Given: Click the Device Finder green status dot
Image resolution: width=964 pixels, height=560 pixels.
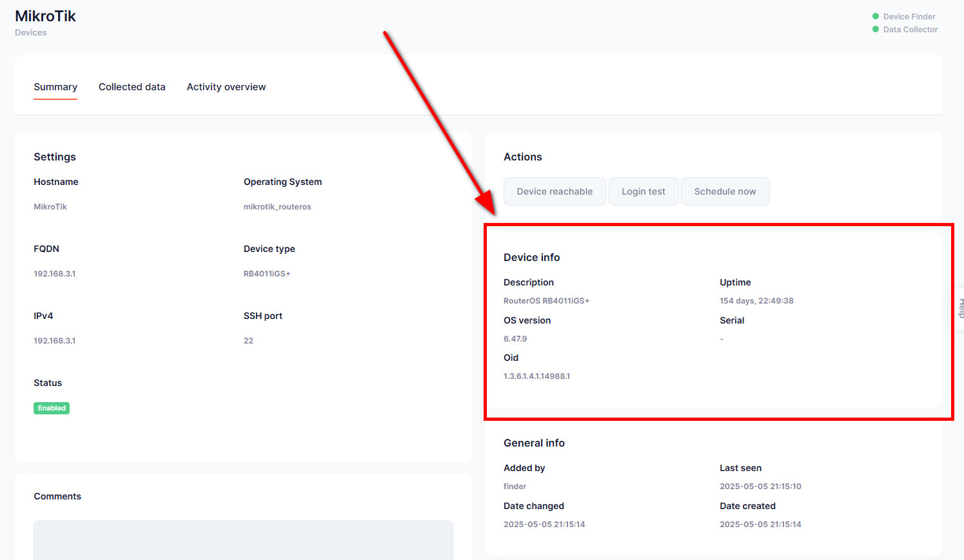Looking at the screenshot, I should [876, 16].
